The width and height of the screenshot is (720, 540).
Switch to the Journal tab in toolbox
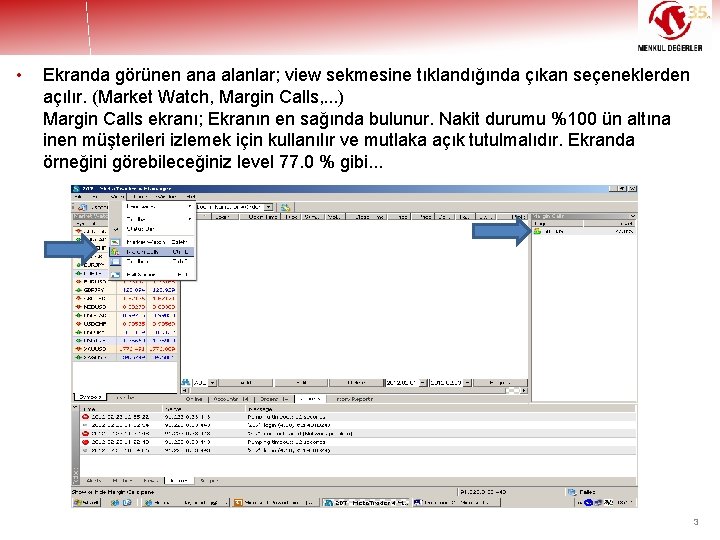[179, 480]
